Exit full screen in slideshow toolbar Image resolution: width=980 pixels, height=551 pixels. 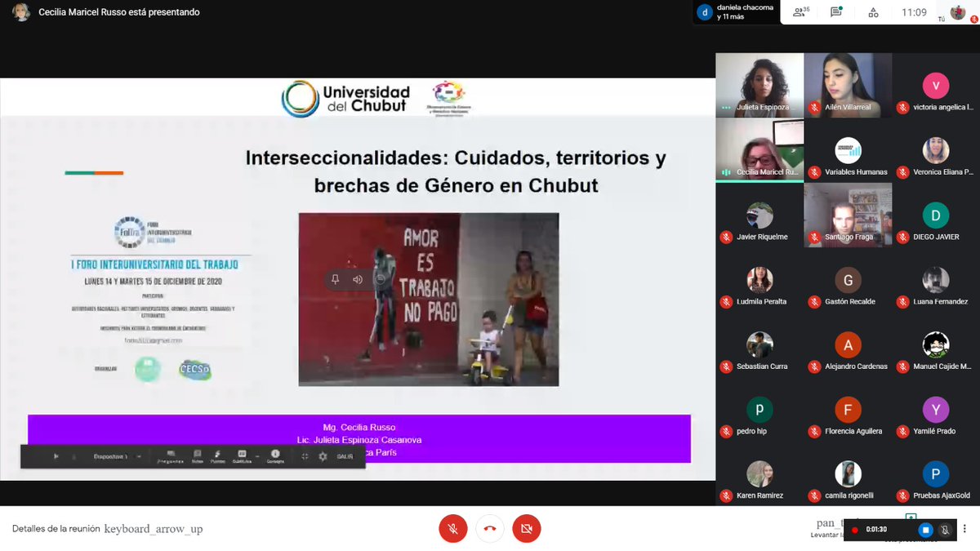[305, 456]
